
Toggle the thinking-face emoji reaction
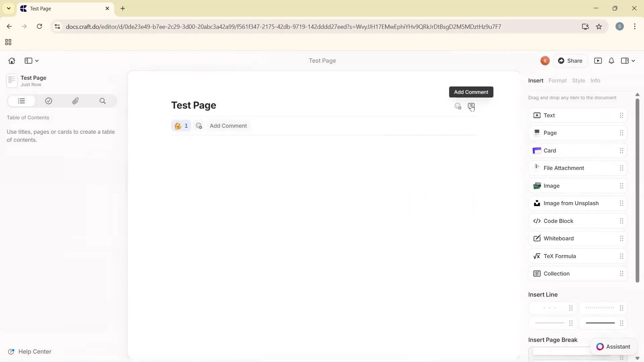[x=181, y=126]
